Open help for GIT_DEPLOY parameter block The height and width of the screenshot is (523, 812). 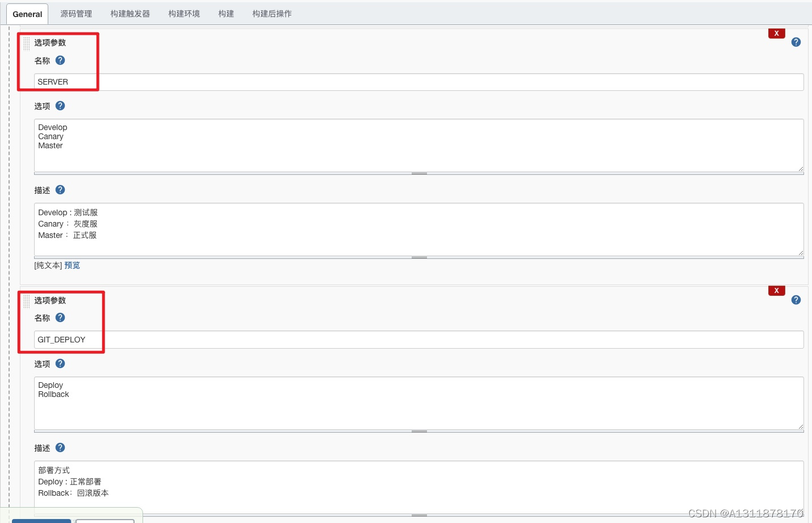coord(796,300)
